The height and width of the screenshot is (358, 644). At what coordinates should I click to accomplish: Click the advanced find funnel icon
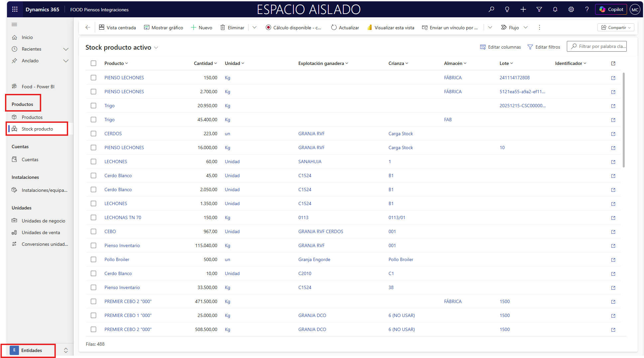pos(539,9)
